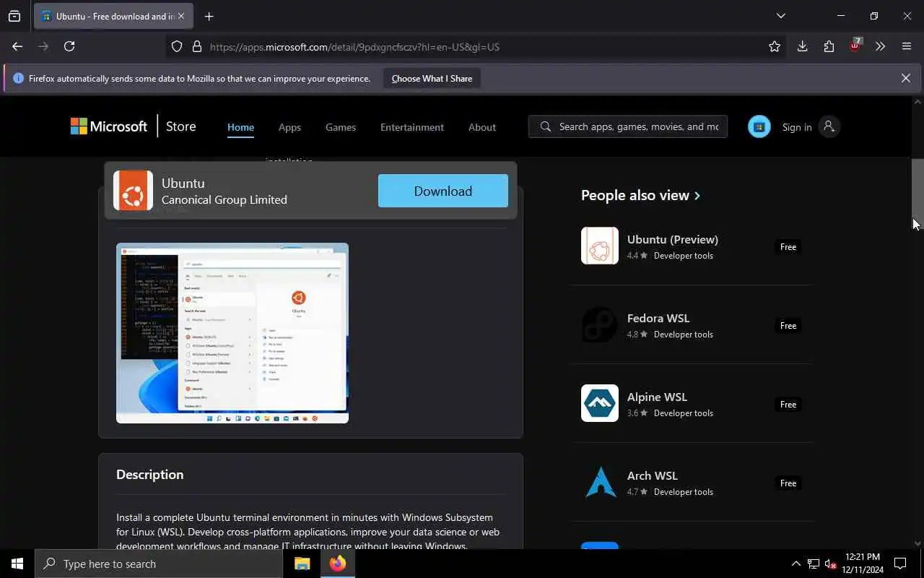924x578 pixels.
Task: Open network status tray icon
Action: (x=814, y=564)
